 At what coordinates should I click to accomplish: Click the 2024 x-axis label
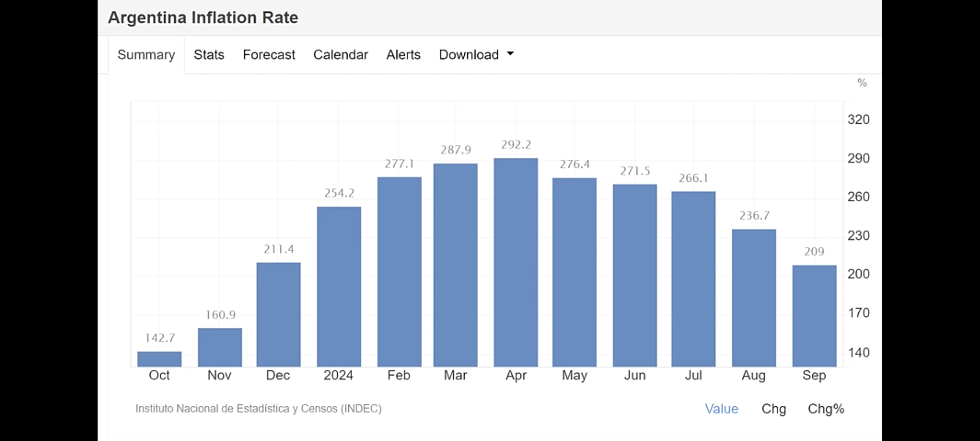(339, 375)
